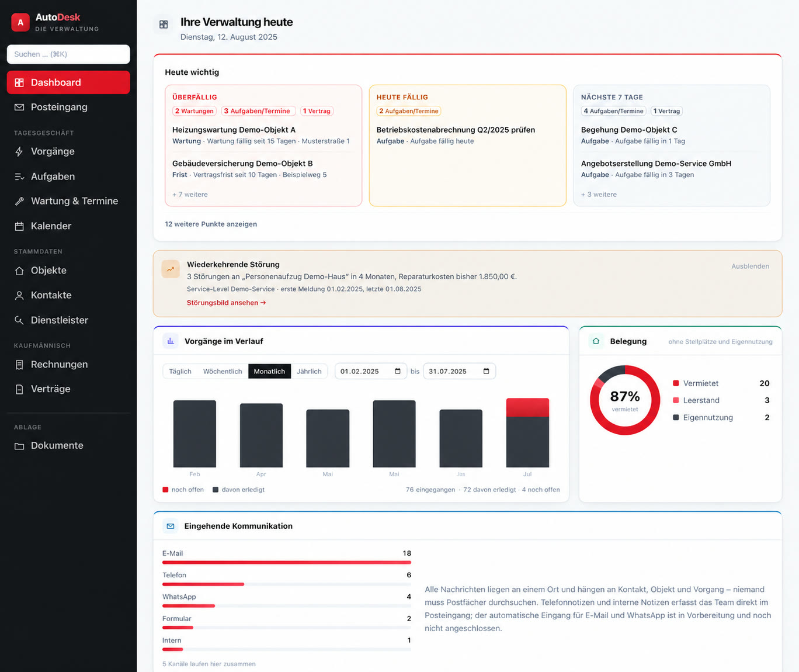This screenshot has height=672, width=799.
Task: Expand 12 weitere Punkte anzeigen
Action: 211,224
